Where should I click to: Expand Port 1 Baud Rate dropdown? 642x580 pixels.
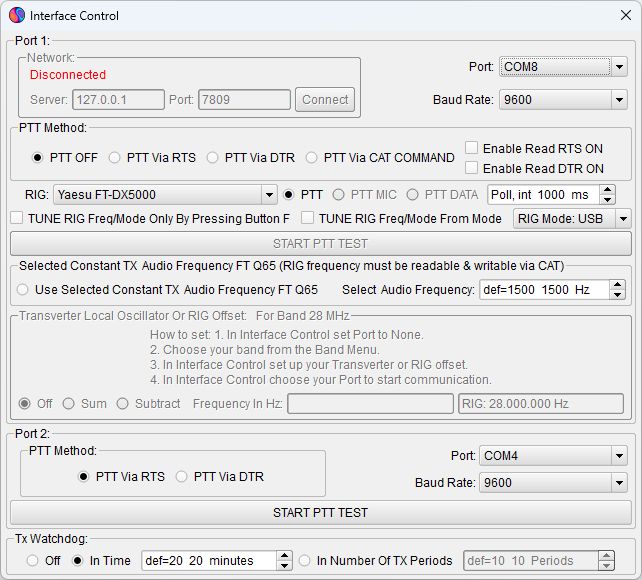point(619,100)
